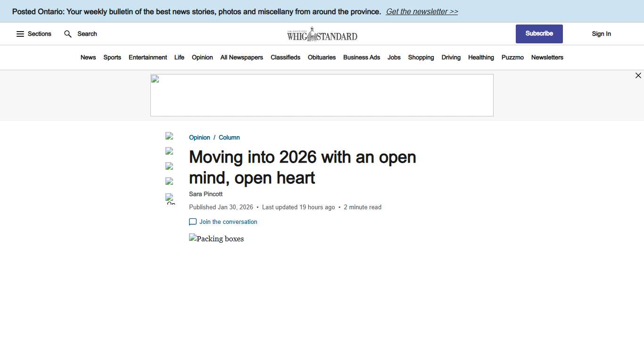The height and width of the screenshot is (362, 644).
Task: Click Sign In
Action: (x=601, y=33)
